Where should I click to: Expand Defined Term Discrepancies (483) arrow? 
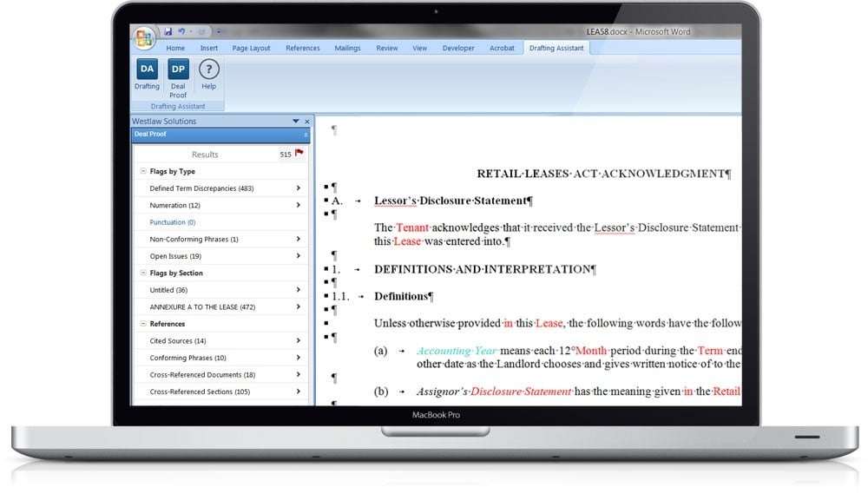pos(299,188)
